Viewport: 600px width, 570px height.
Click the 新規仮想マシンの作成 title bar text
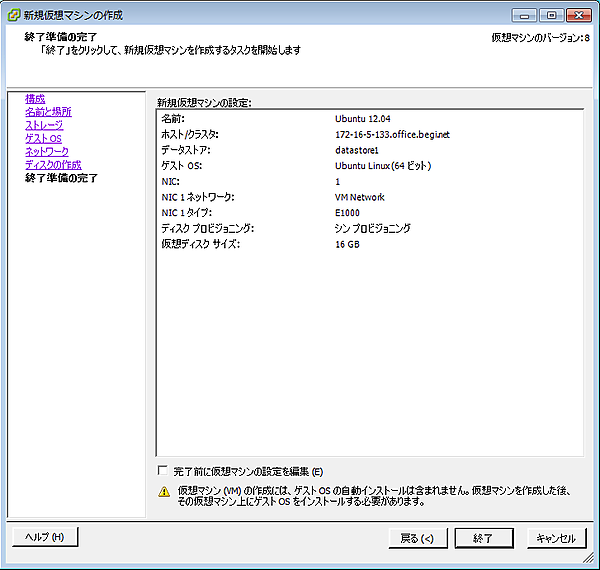pos(73,15)
